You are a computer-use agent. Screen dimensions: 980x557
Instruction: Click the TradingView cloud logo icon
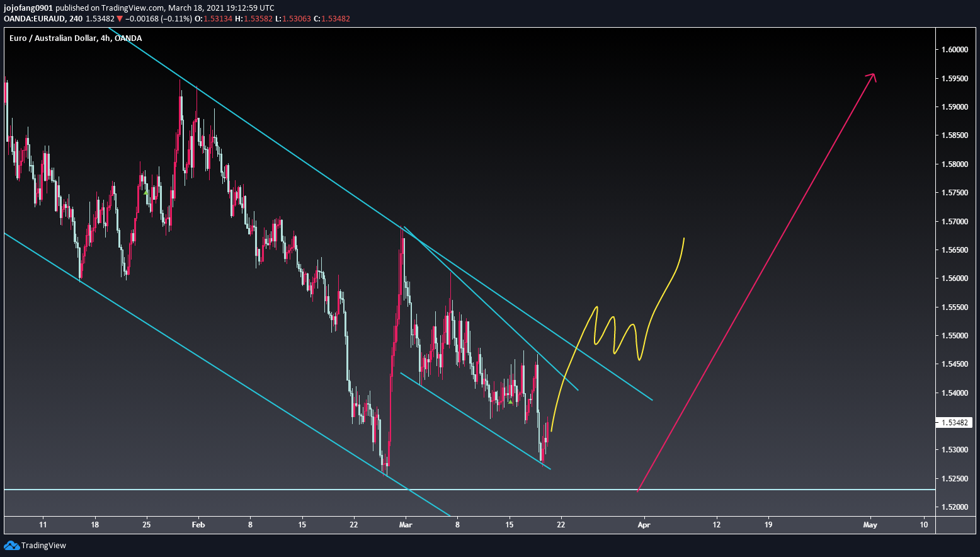(11, 545)
